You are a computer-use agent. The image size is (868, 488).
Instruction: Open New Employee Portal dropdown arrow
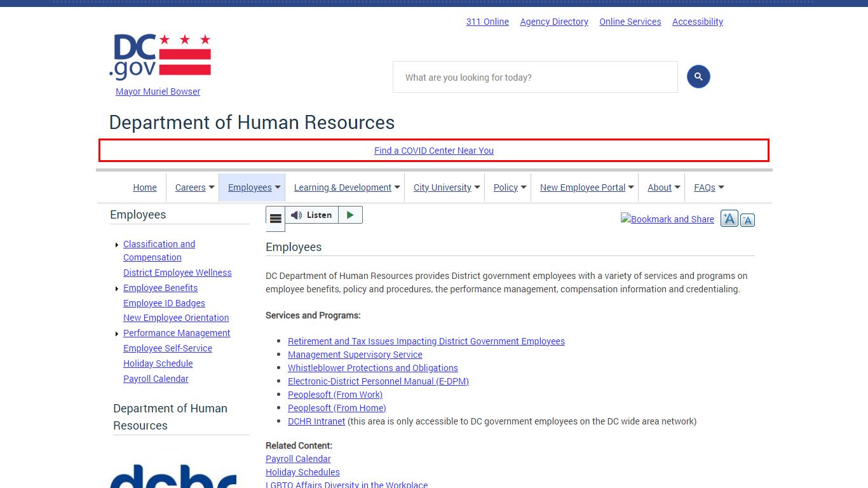(632, 187)
